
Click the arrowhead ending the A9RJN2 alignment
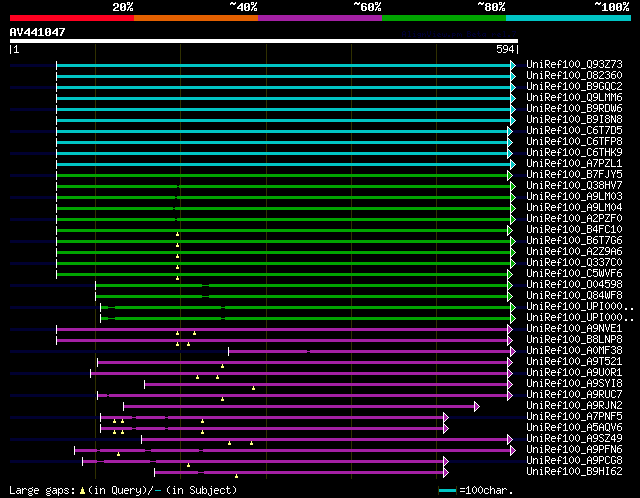pyautogui.click(x=477, y=407)
